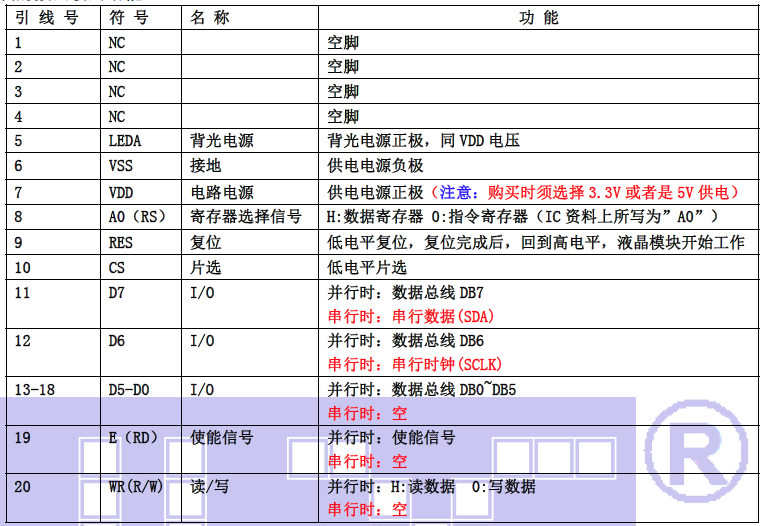Select the LEDA symbol cell
Screen dimensions: 766x526
tap(125, 142)
